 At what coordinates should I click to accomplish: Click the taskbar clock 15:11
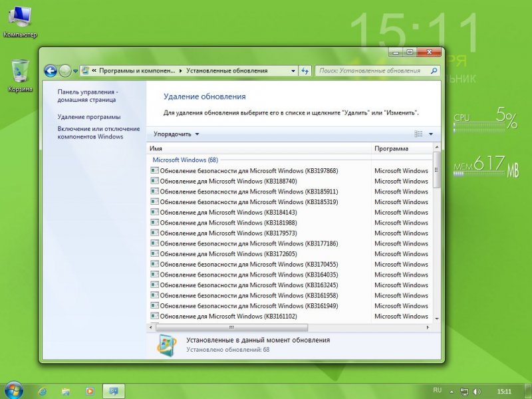tap(504, 392)
